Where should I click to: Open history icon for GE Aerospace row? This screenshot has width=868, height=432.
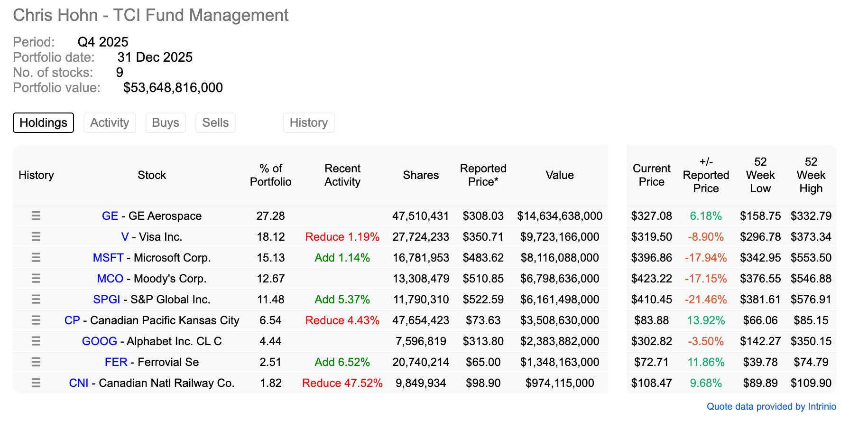click(x=36, y=216)
